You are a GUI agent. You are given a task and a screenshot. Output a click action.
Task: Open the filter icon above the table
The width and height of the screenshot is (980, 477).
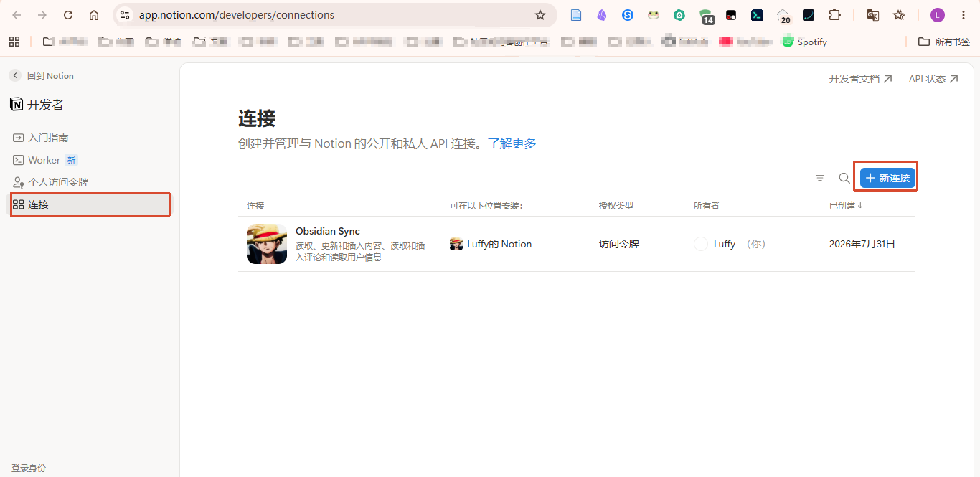tap(820, 178)
